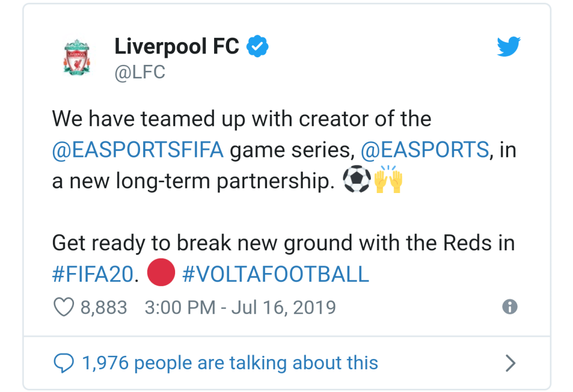Open the #FIFA20 hashtag
Viewport: 573px width, 392px height.
[92, 275]
